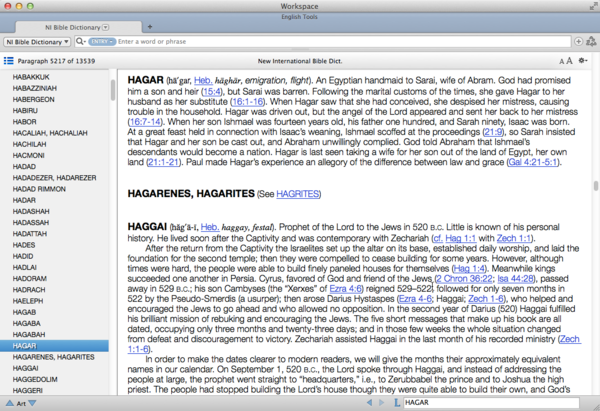Click the HAGAR go-to field at bottom
Image resolution: width=600 pixels, height=411 pixels.
(x=490, y=402)
